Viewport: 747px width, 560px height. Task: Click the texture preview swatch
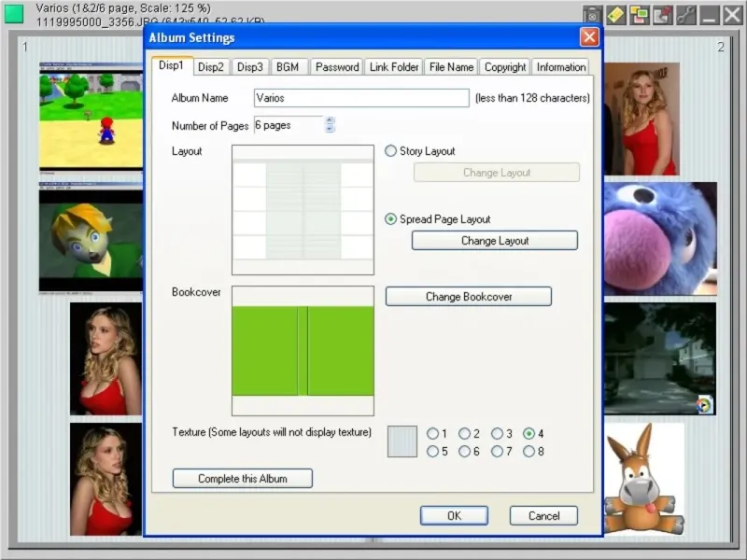402,441
